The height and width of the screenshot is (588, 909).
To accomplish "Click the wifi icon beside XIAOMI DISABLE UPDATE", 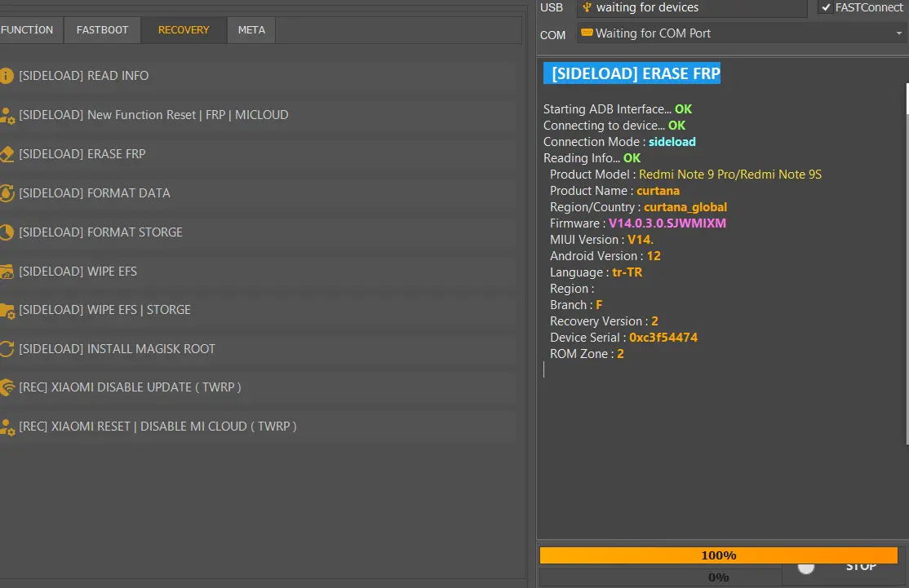I will click(7, 387).
